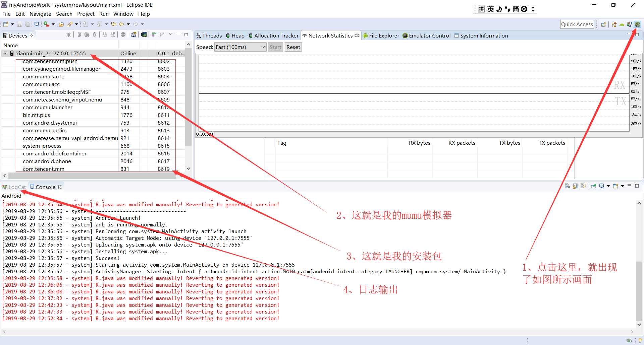Expand the Search icon dropdown arrow
Image resolution: width=644 pixels, height=345 pixels.
click(76, 24)
